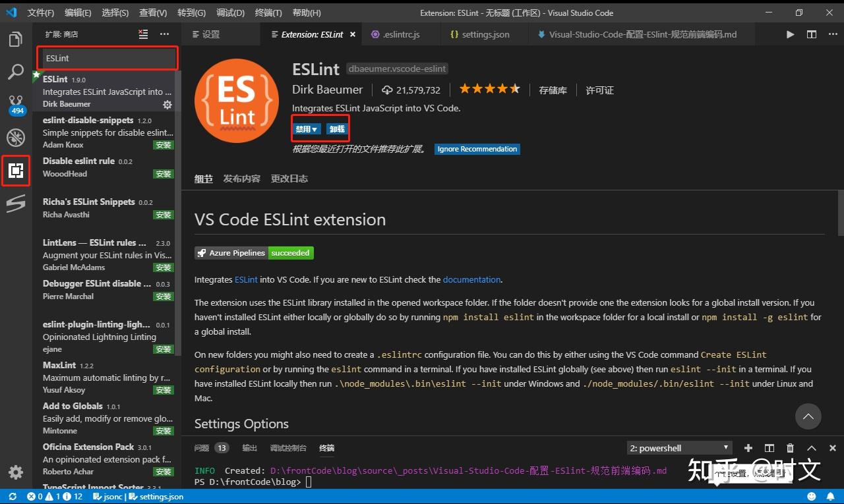Open the Run and Debug icon
844x504 pixels.
(x=16, y=138)
